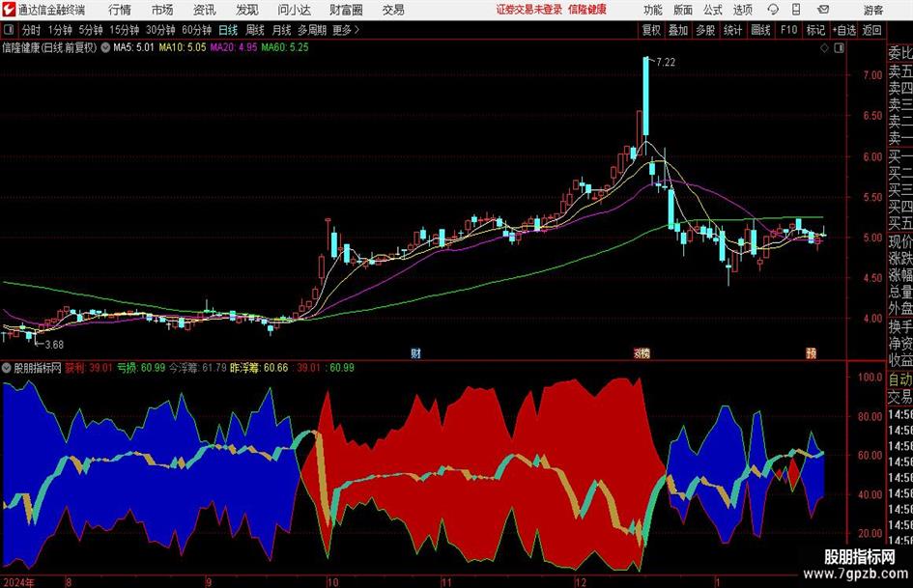Click the 昨浮筹: 60.66 indicator value

click(x=259, y=367)
